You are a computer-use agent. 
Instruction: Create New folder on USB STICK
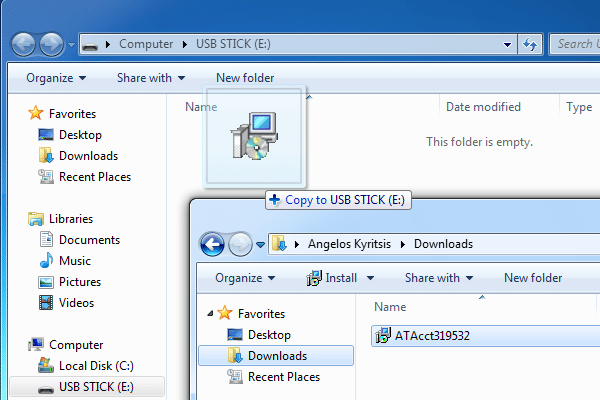[245, 78]
